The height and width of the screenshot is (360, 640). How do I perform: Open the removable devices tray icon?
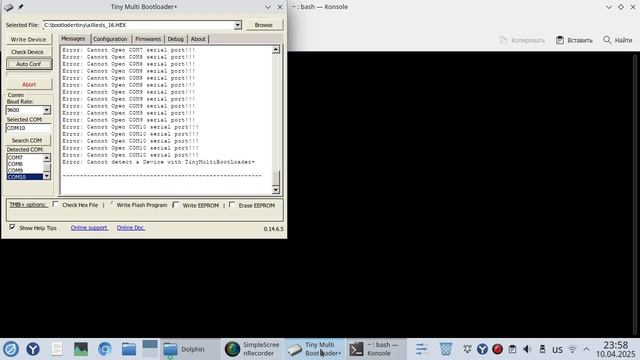pos(542,349)
